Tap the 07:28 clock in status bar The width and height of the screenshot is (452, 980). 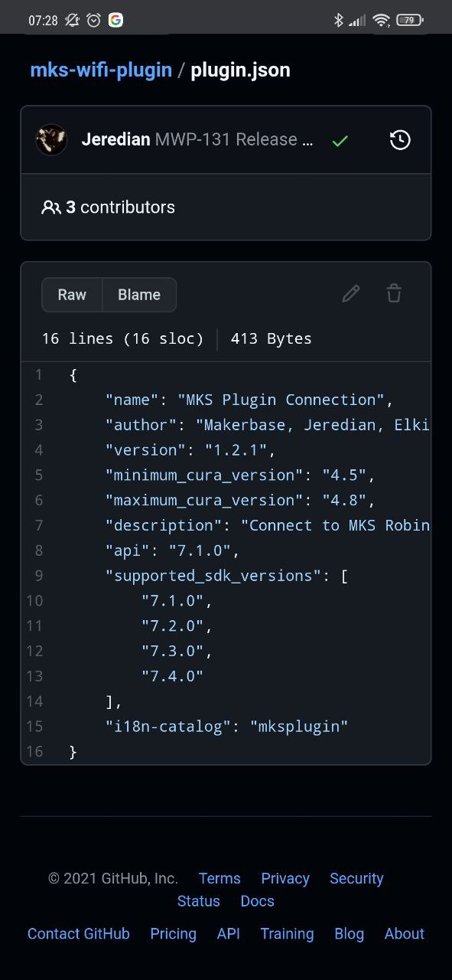tap(43, 21)
